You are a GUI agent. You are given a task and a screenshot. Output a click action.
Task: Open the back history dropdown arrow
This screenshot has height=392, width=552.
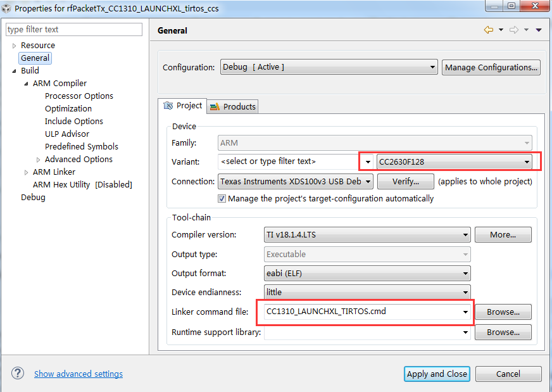(501, 30)
